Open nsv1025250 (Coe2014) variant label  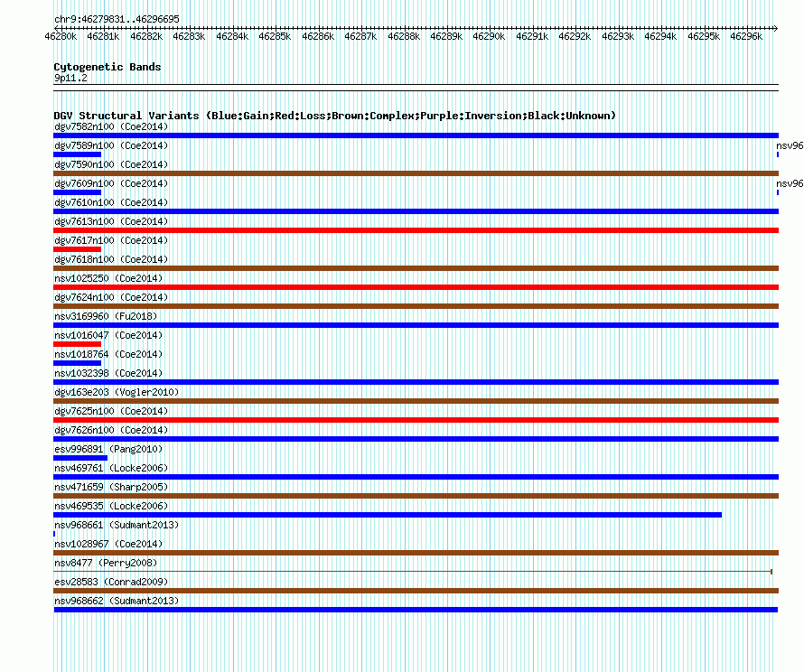[108, 278]
